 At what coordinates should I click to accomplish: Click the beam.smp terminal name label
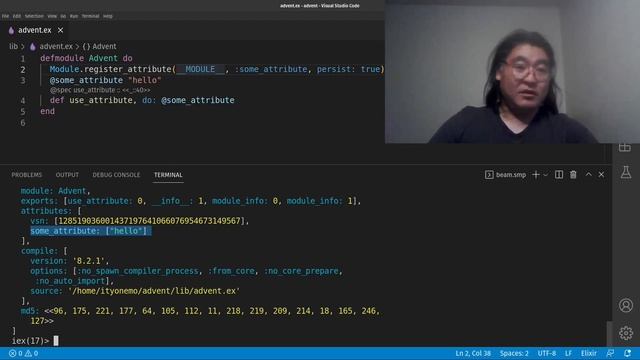(511, 175)
